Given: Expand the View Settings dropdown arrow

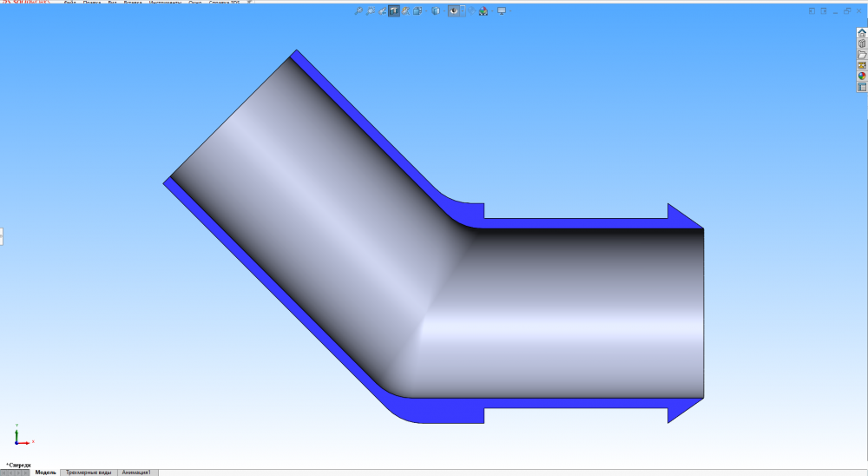Looking at the screenshot, I should pos(510,11).
